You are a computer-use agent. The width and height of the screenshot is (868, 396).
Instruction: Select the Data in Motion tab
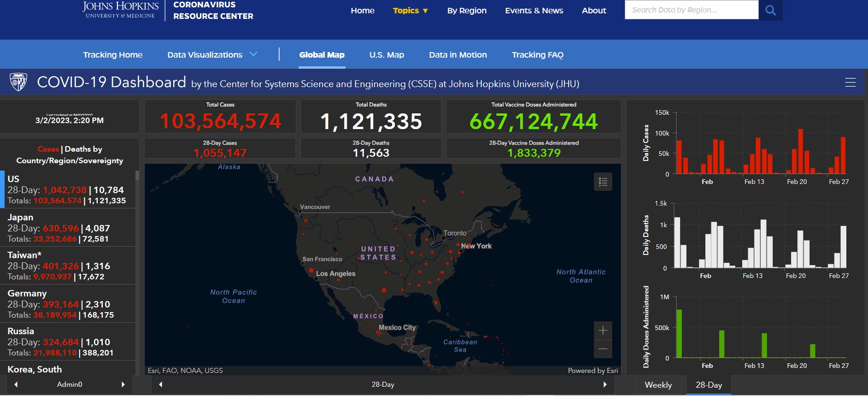pos(457,55)
